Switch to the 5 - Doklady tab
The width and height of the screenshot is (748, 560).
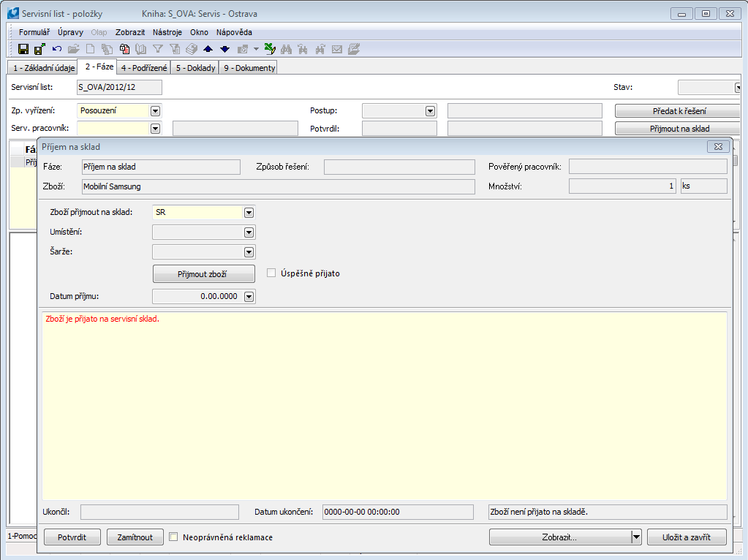point(195,68)
